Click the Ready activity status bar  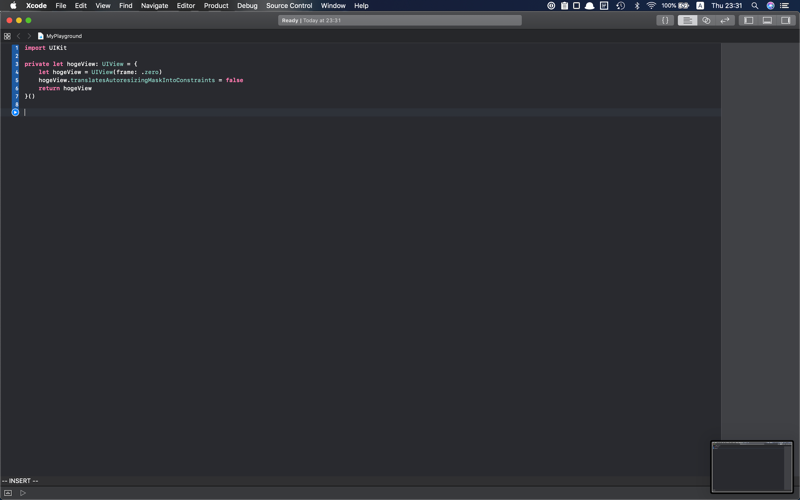(x=400, y=20)
